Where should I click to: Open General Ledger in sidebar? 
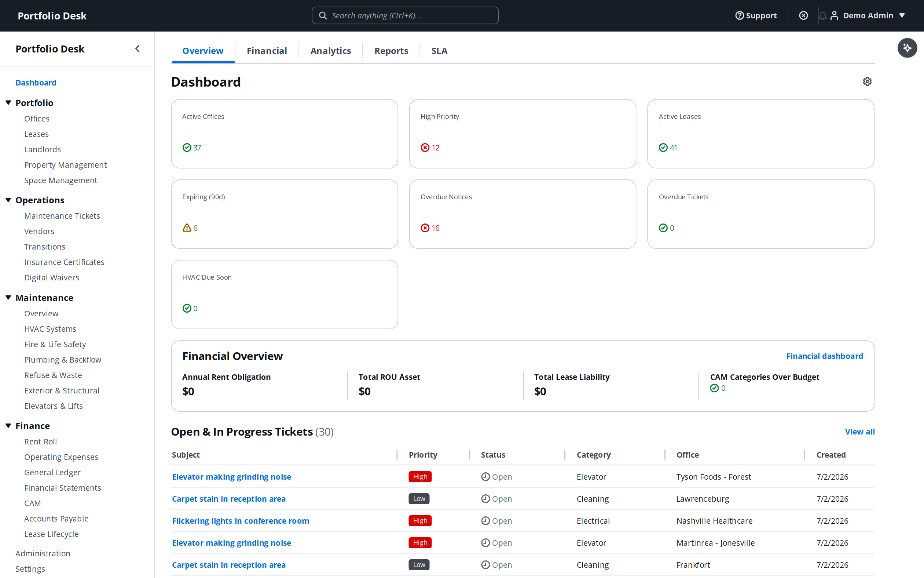[x=52, y=472]
